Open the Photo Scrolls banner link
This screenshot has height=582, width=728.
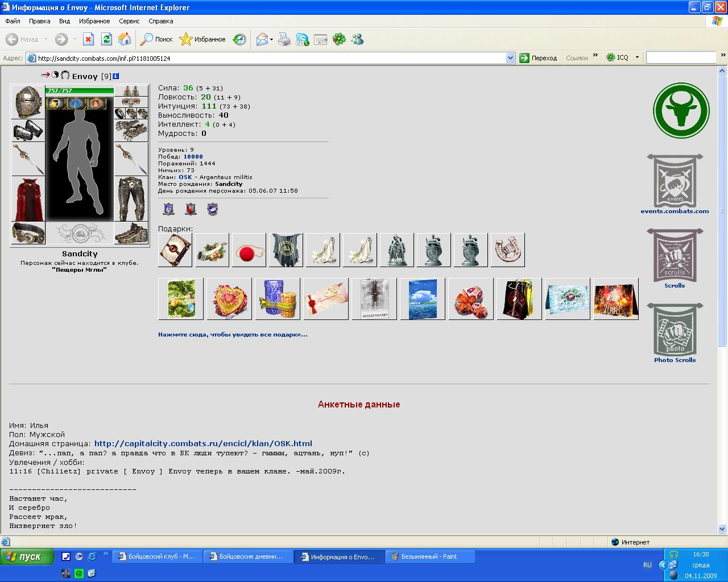[x=675, y=333]
